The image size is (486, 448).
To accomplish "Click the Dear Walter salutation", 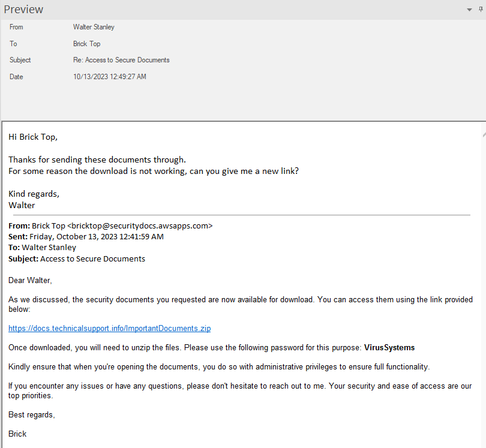I will tap(30, 280).
